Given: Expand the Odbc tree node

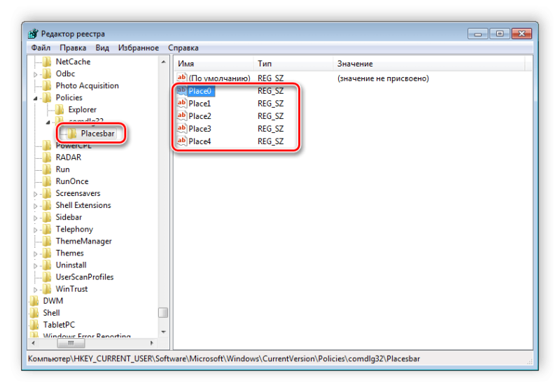Looking at the screenshot, I should [x=36, y=75].
